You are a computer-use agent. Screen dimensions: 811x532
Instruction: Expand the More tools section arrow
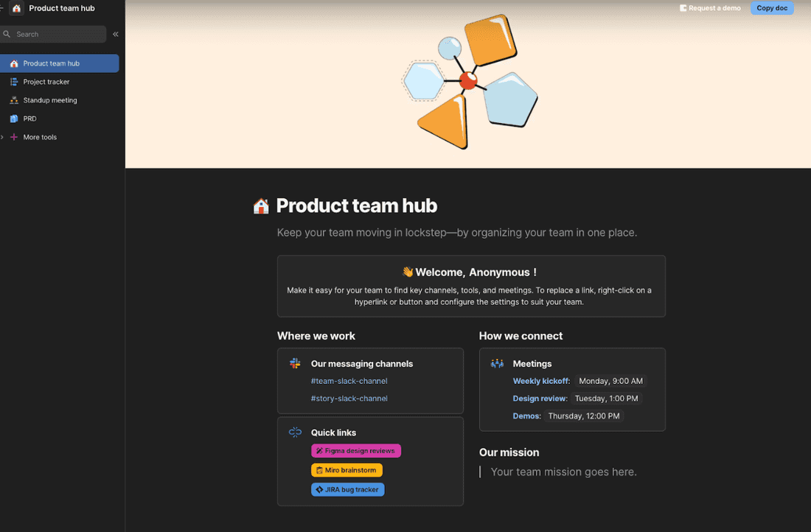coord(3,137)
